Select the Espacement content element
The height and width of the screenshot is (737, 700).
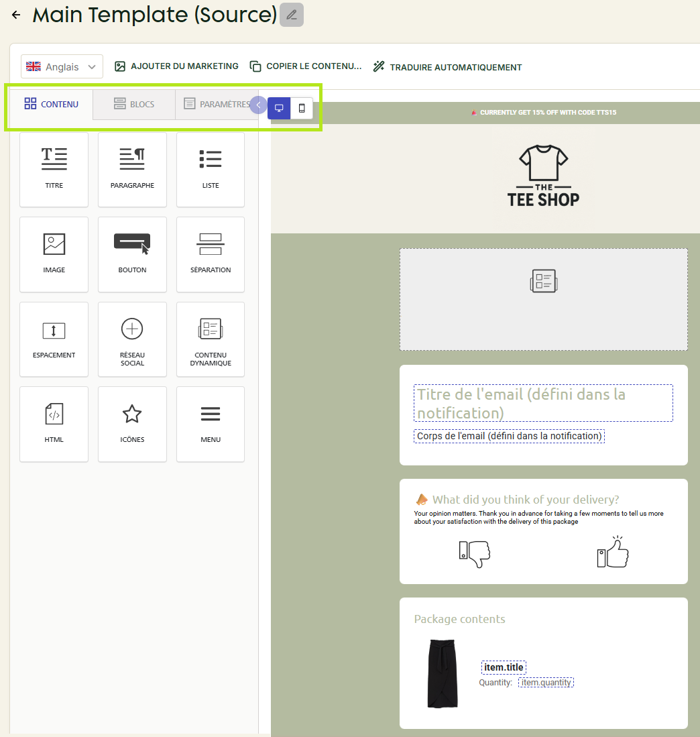54,339
